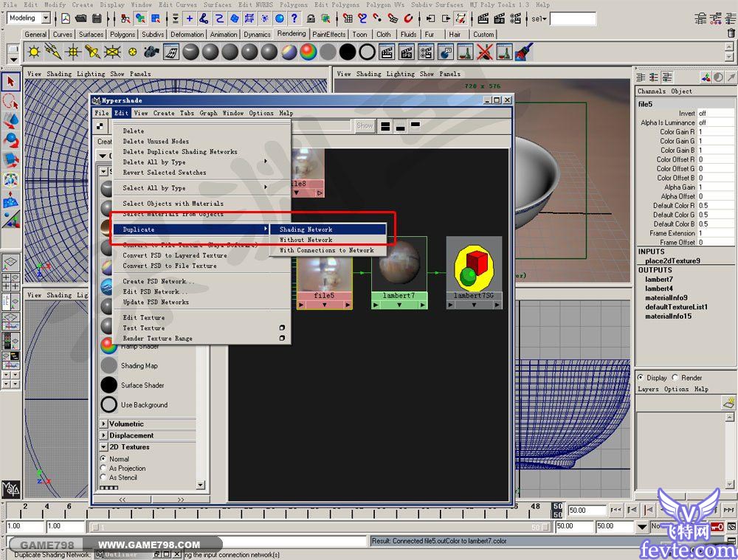The image size is (738, 560).
Task: Click the area light shelf icon
Action: tap(112, 52)
